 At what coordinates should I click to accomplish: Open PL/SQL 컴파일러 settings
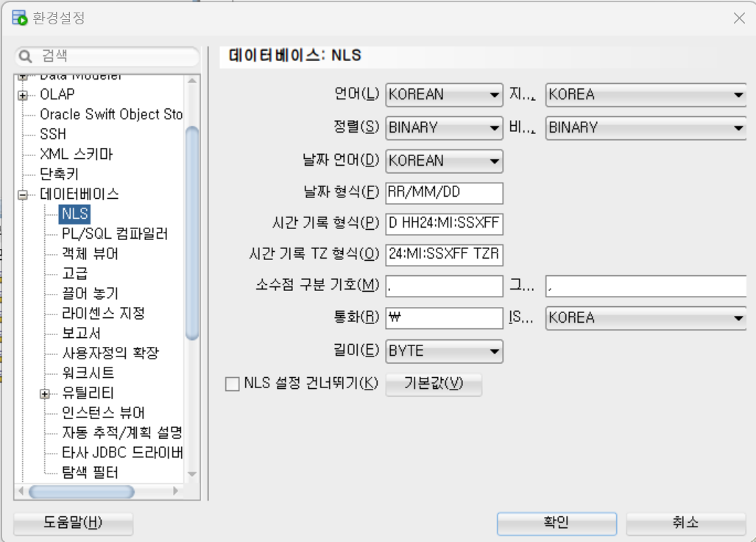pos(115,234)
